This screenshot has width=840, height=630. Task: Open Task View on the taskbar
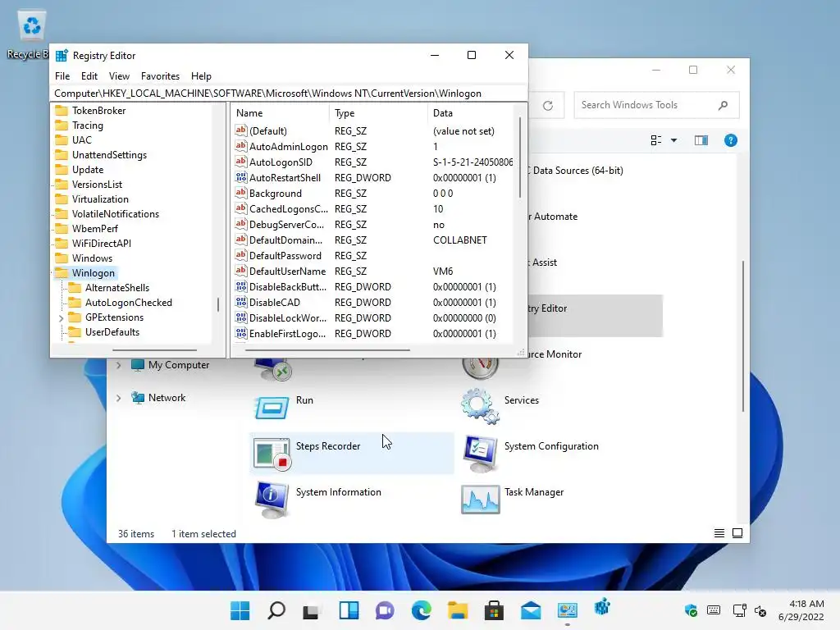click(x=311, y=610)
